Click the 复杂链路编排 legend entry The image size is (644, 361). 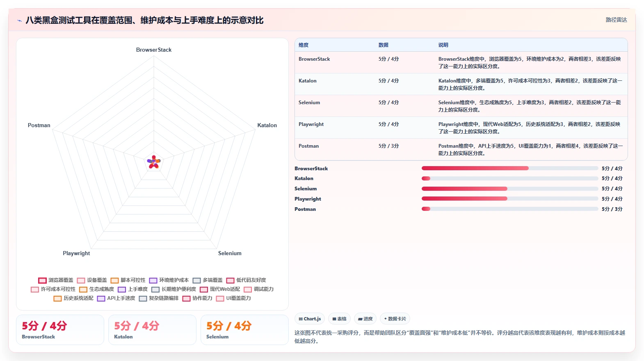(159, 298)
